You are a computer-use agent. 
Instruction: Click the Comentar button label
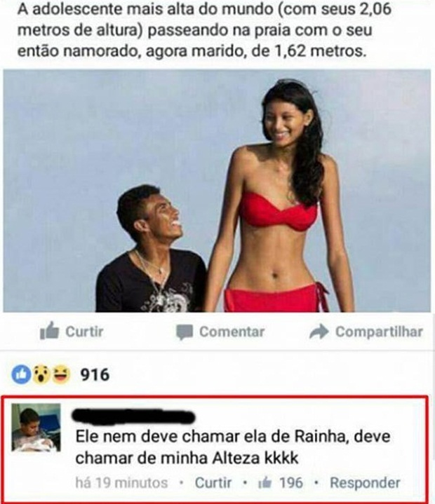click(x=232, y=332)
